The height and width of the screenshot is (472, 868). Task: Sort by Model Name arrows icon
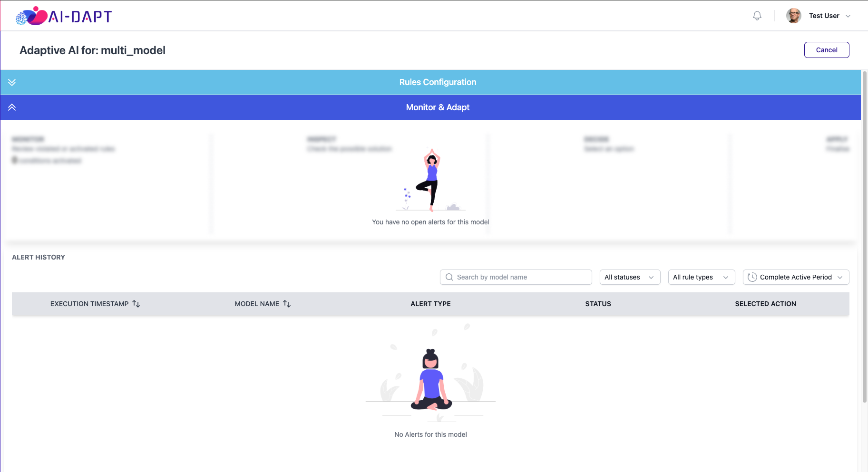[287, 304]
